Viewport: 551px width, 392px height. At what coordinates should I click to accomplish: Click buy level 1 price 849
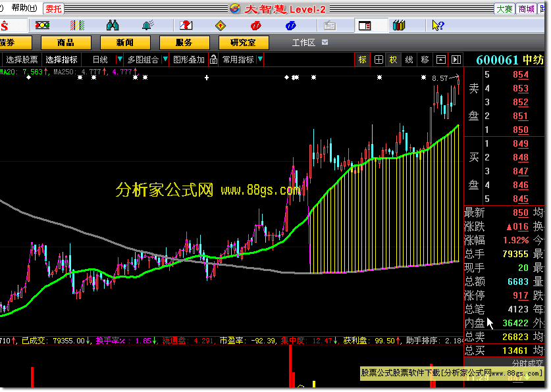[521, 143]
